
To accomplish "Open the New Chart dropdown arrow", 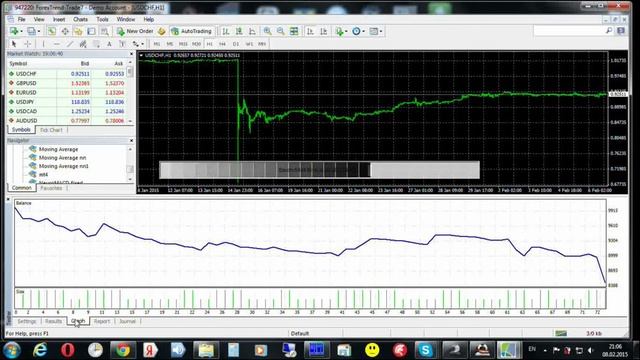I will click(21, 31).
